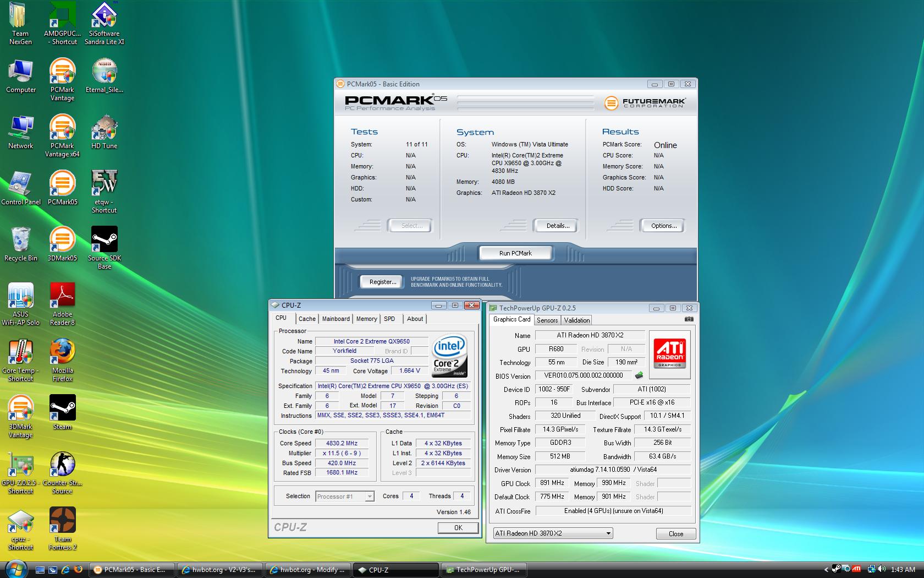Open the Computer desktop icon

pos(20,77)
